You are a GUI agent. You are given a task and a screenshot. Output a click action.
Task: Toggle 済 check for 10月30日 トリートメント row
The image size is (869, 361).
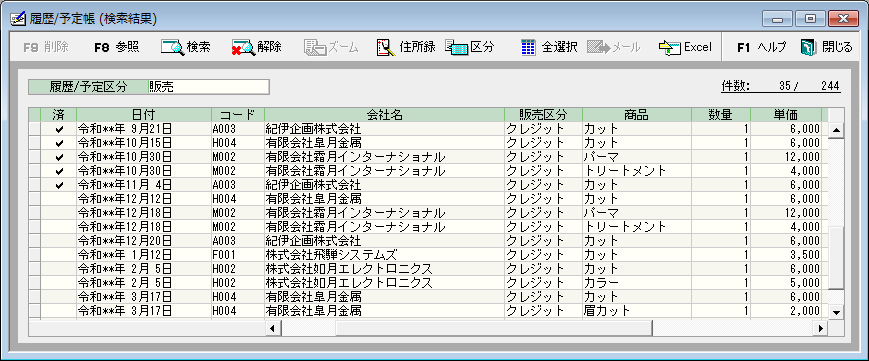[x=59, y=171]
